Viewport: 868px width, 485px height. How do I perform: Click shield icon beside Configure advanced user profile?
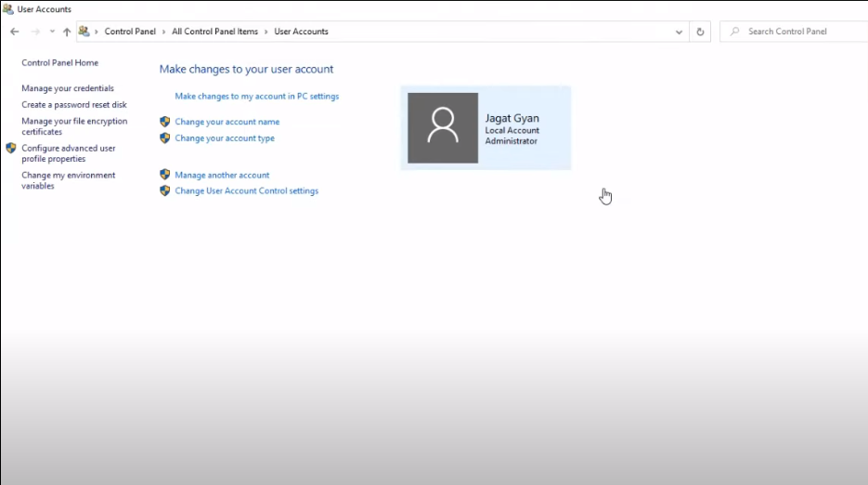tap(10, 148)
